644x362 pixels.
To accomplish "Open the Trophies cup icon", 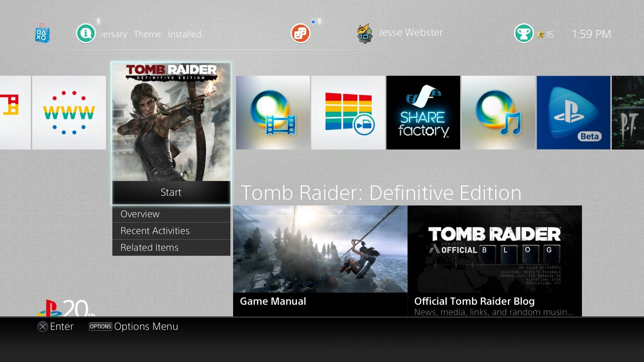I will 524,33.
